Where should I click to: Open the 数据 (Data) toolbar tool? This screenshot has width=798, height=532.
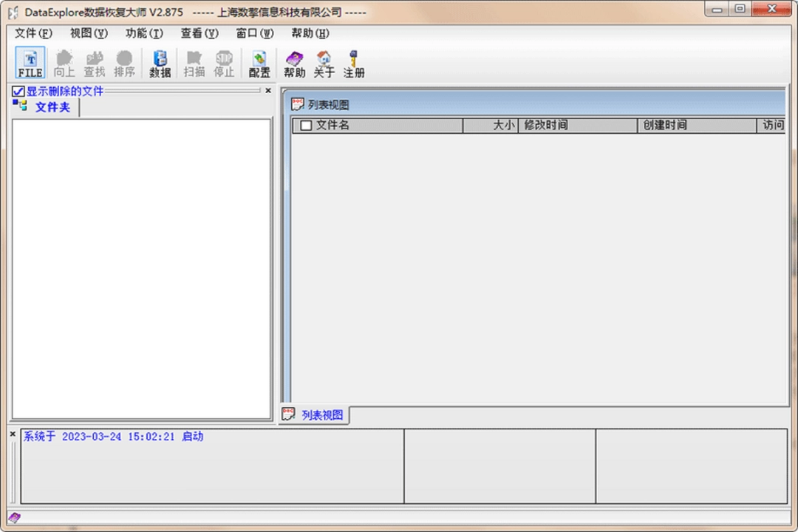coord(160,64)
